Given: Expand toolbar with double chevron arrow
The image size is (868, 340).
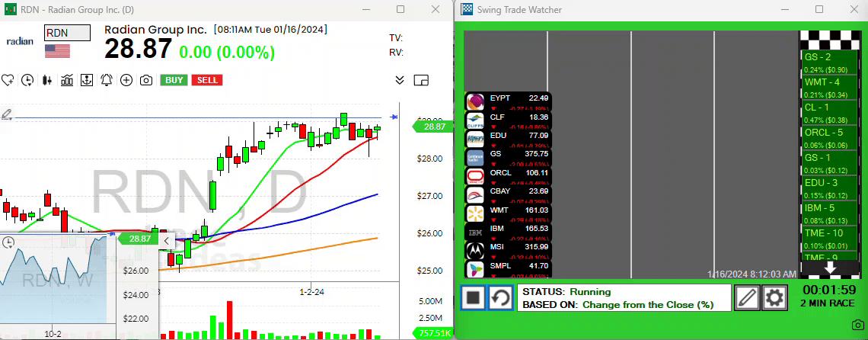Looking at the screenshot, I should click(x=400, y=80).
